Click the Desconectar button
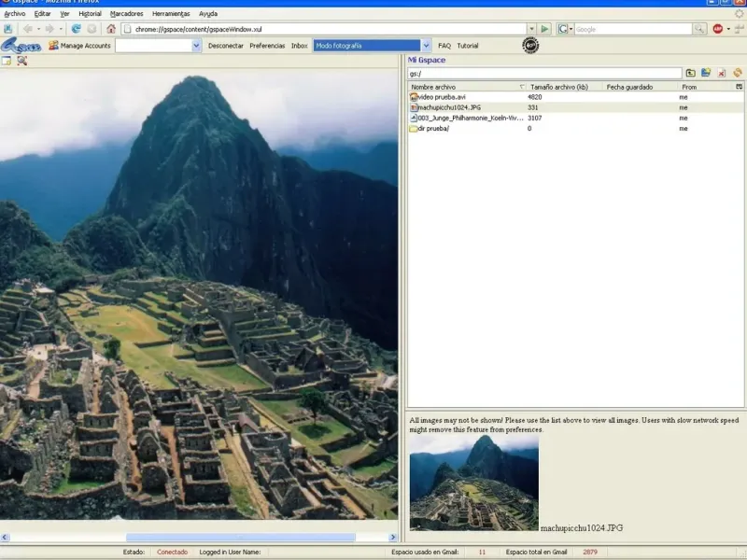 pyautogui.click(x=226, y=45)
